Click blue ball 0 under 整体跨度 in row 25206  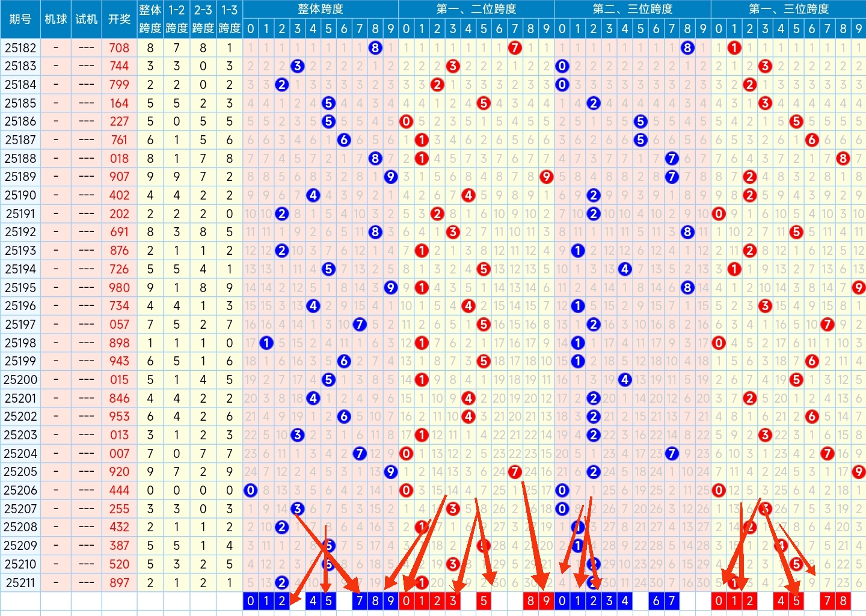(251, 490)
